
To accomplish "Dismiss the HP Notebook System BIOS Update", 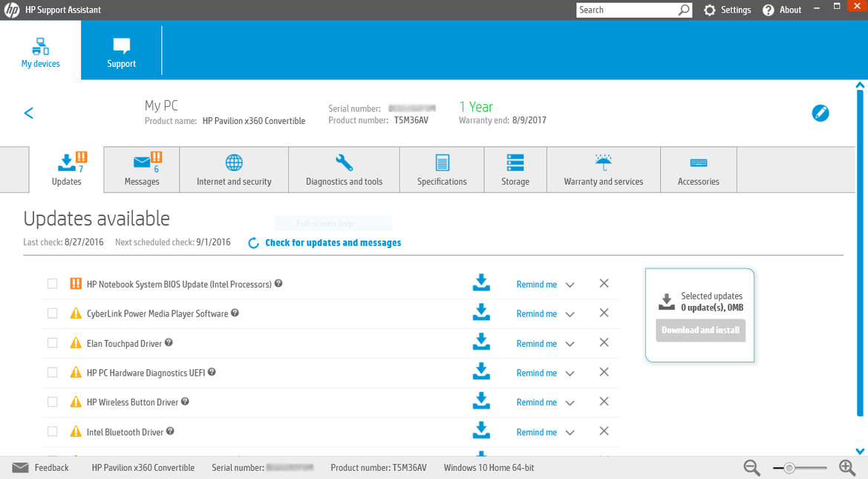I will click(x=604, y=284).
